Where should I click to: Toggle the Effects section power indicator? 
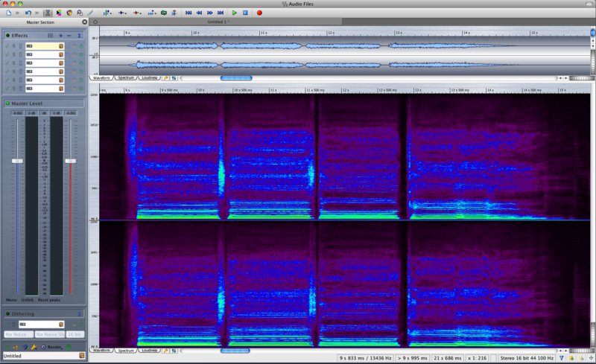[x=7, y=35]
